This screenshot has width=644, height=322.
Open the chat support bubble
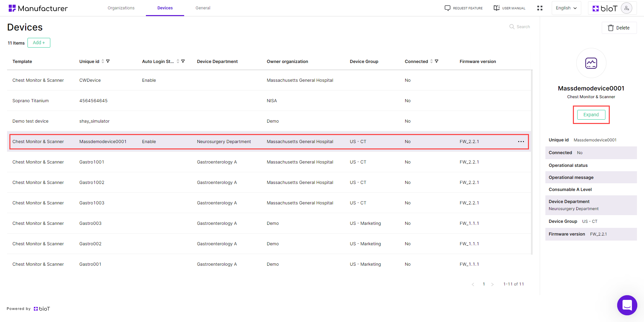click(627, 305)
